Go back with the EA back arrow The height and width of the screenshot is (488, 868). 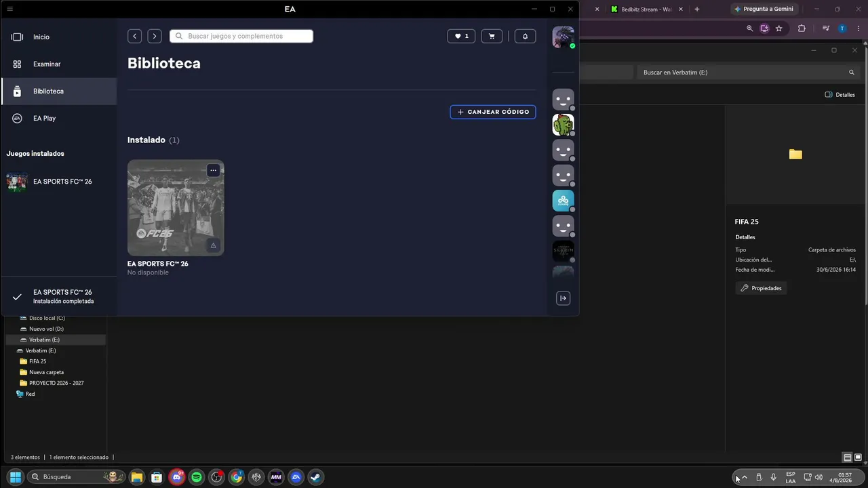(134, 36)
